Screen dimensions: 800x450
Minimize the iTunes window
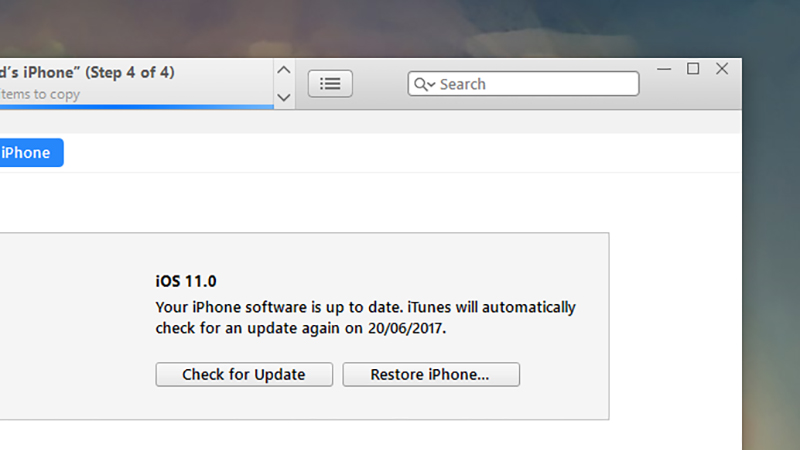(664, 69)
